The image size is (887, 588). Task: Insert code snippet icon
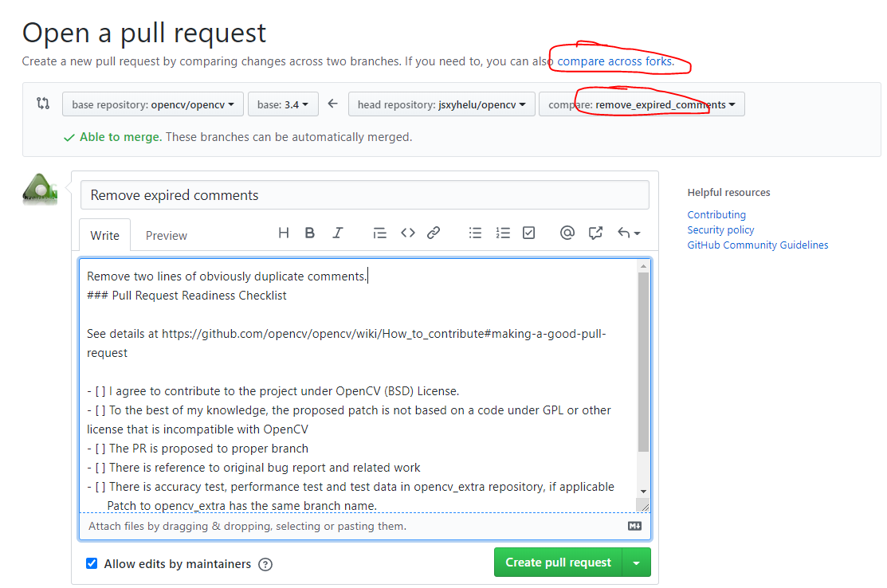407,233
